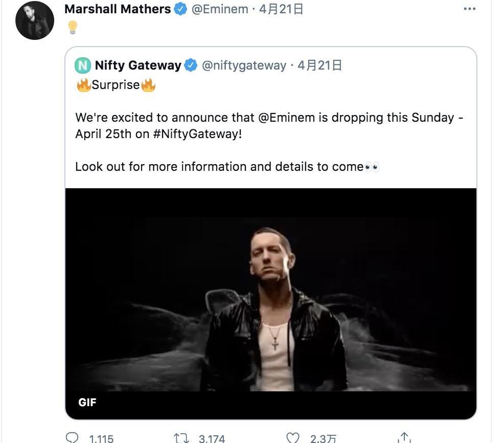Click the Nifty Gateway logo avatar
This screenshot has width=504, height=443.
[x=82, y=65]
